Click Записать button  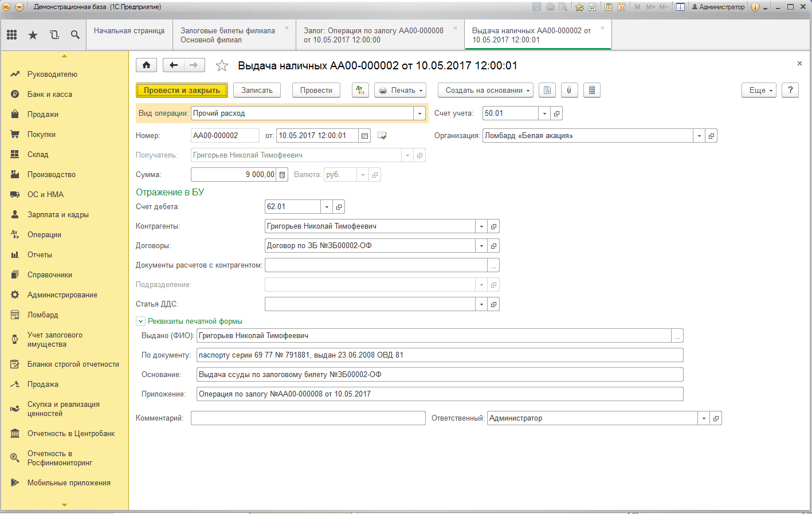coord(257,91)
